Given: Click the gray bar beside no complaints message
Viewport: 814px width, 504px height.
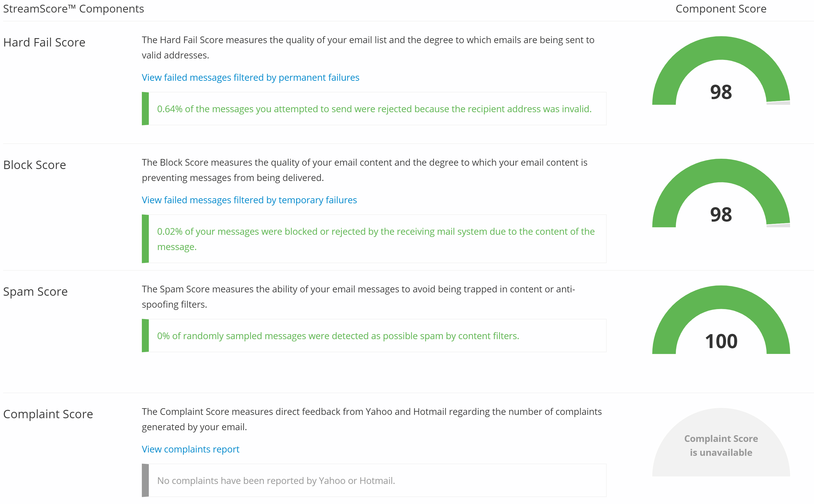Looking at the screenshot, I should coord(145,480).
